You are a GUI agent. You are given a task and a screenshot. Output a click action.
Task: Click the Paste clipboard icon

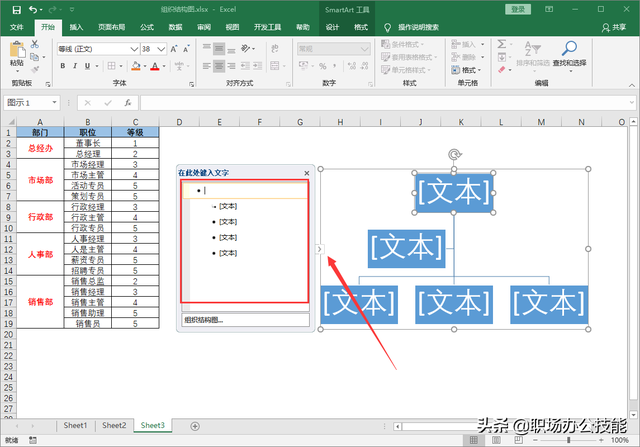click(17, 50)
